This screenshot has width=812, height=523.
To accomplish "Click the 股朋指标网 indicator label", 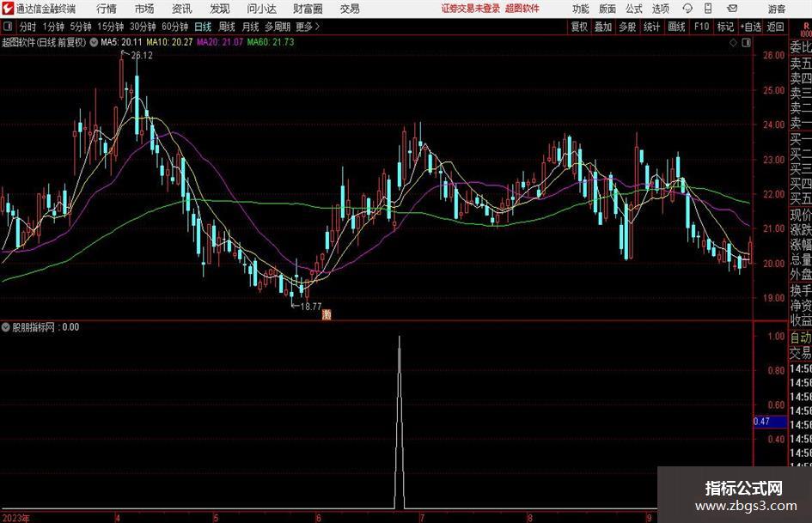I will coord(34,327).
